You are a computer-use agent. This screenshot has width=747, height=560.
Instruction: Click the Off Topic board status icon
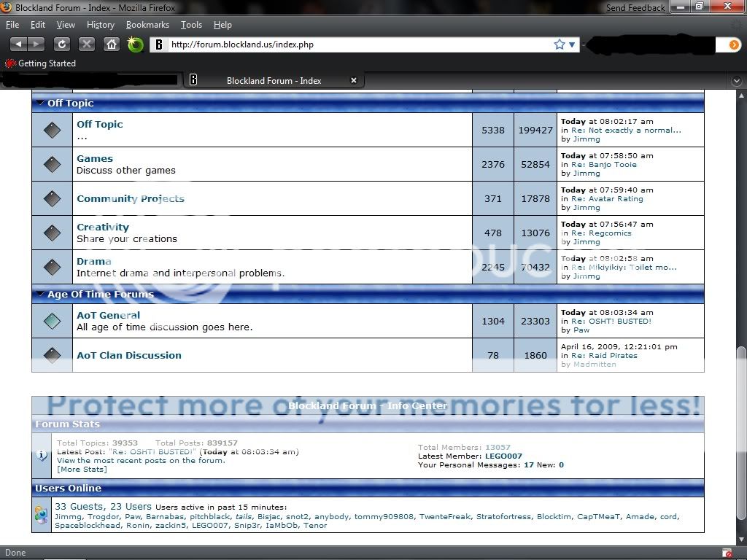point(52,130)
